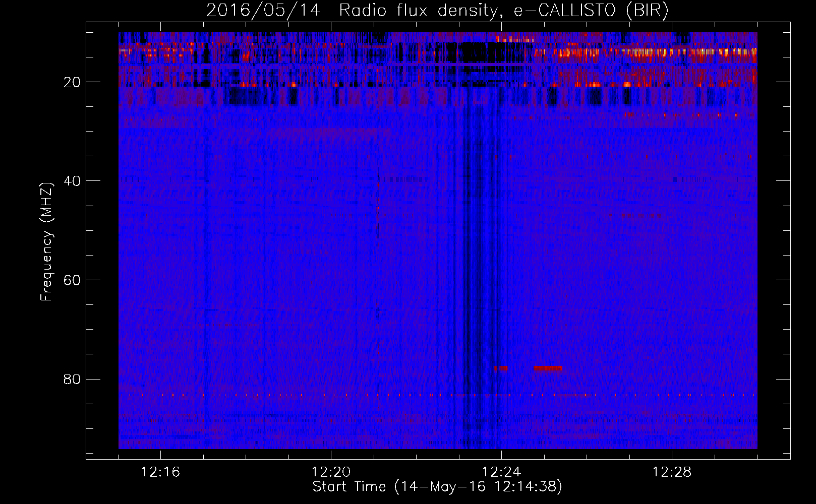Click the plot title "Radio flux density, e-CALLISTO (BIR)"
The image size is (816, 504).
pos(503,10)
